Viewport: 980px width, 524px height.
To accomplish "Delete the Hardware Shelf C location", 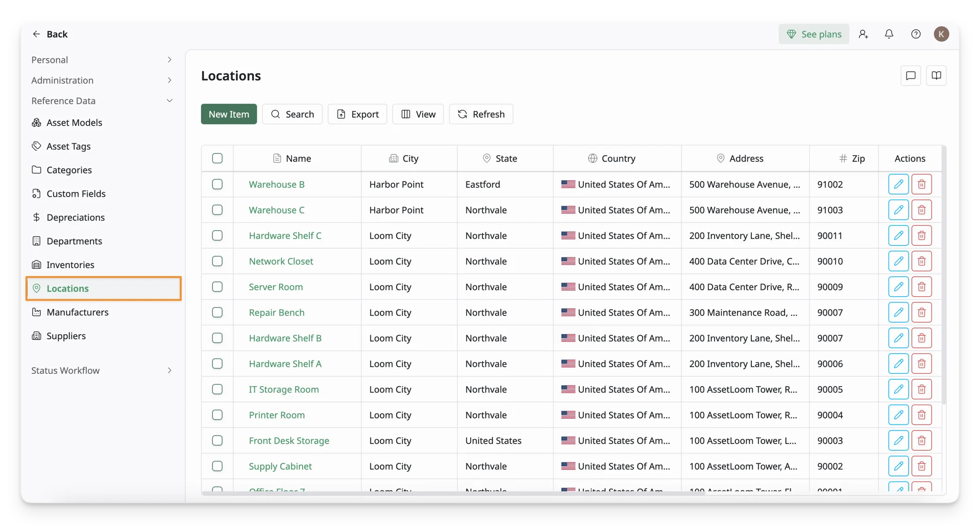I will (921, 235).
